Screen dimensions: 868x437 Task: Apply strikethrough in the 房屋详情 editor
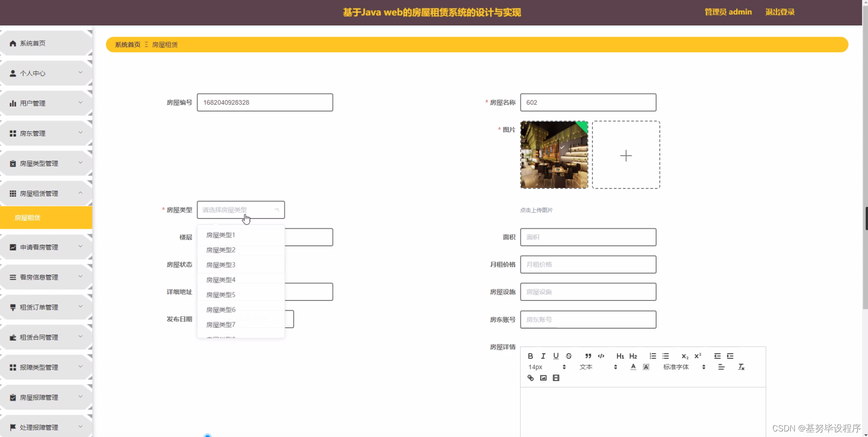pyautogui.click(x=569, y=356)
